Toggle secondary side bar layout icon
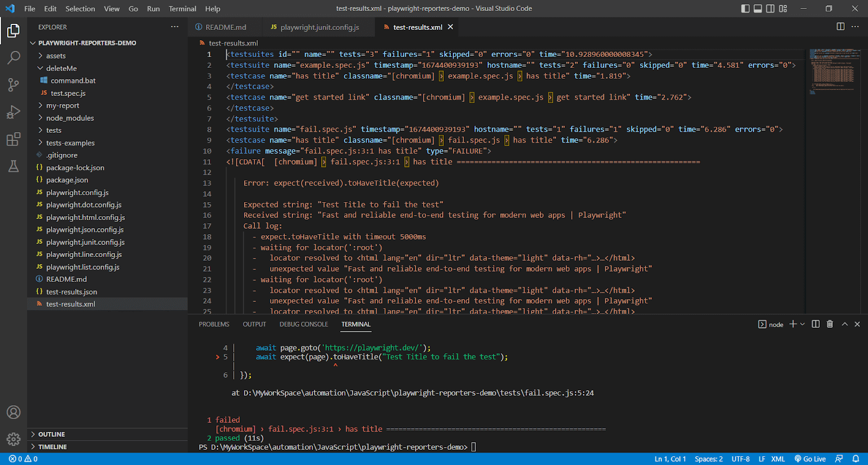The height and width of the screenshot is (465, 868). pos(770,9)
